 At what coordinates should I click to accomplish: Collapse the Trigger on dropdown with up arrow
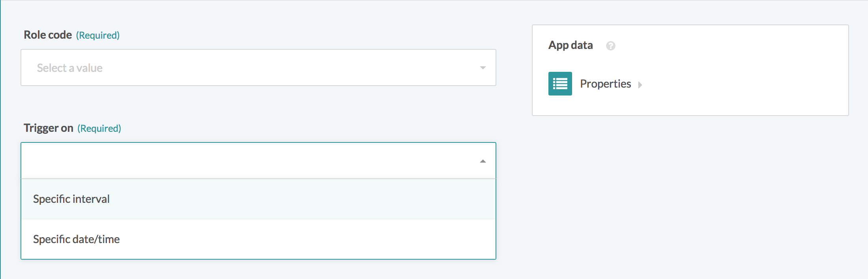483,161
